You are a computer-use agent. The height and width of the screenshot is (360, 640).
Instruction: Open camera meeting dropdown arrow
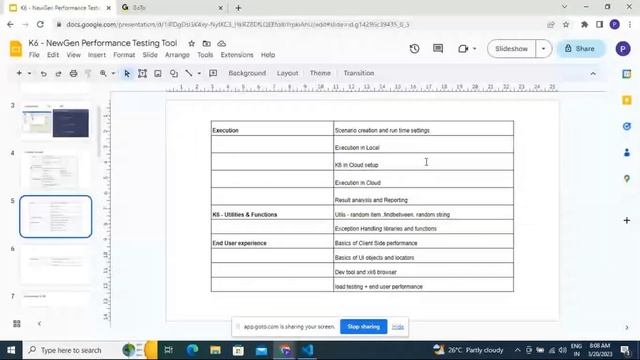[x=474, y=49]
